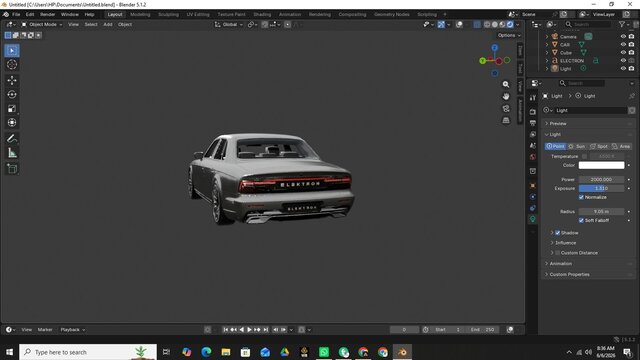Expand the ELECTRON row in outliner
Screen dimensions: 640x360
click(547, 60)
